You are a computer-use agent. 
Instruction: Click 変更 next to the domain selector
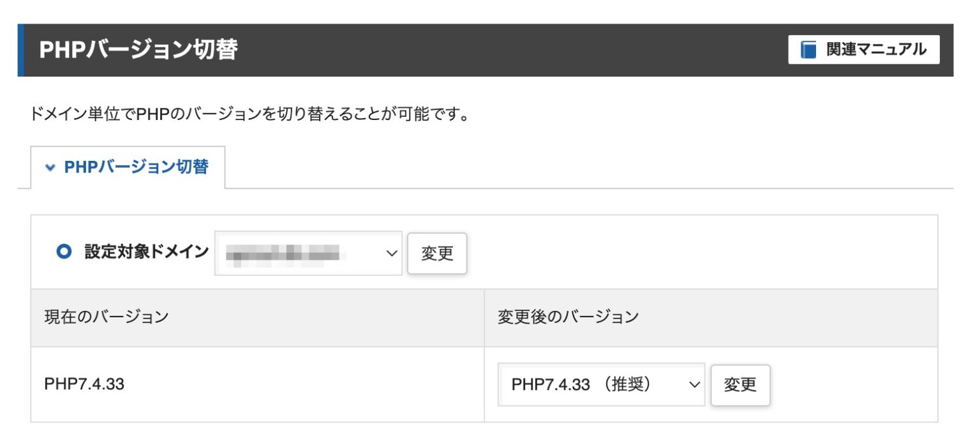pos(437,253)
